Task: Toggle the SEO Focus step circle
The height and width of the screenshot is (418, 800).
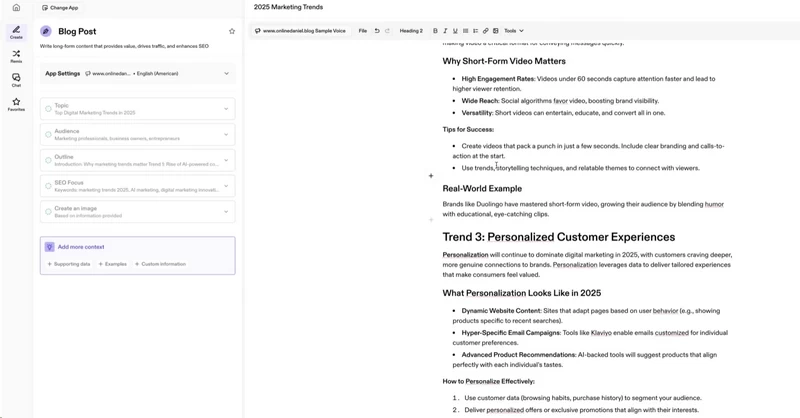Action: pyautogui.click(x=48, y=186)
